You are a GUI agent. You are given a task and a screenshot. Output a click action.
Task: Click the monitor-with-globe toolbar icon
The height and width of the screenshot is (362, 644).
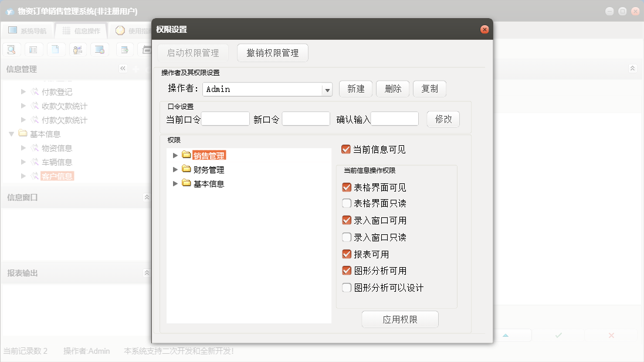[100, 49]
